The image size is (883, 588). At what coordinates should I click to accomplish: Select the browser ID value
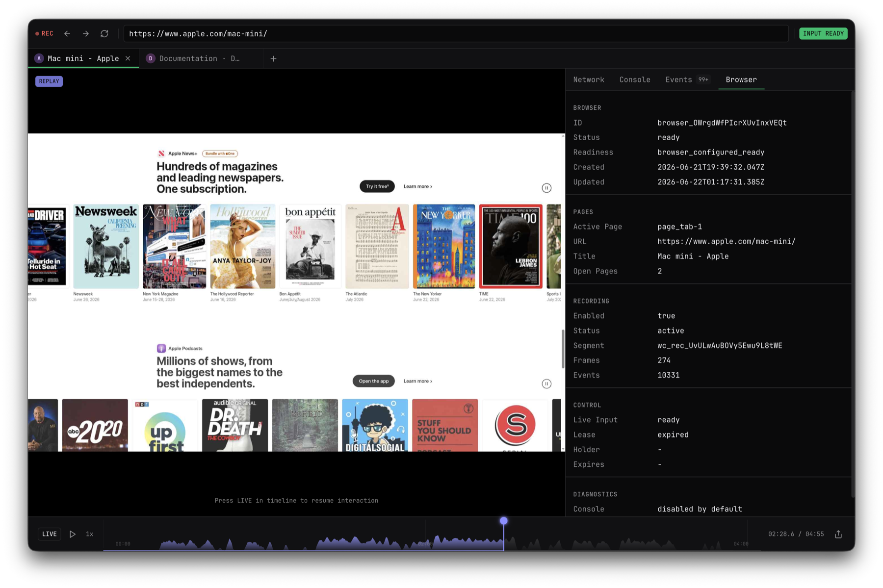pyautogui.click(x=722, y=123)
